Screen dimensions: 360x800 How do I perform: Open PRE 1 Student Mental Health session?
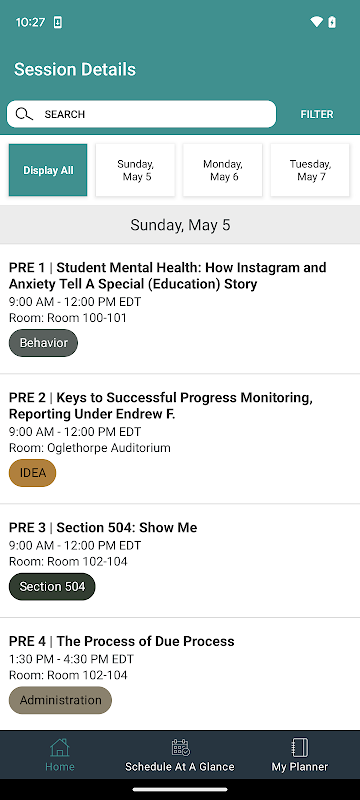[180, 309]
